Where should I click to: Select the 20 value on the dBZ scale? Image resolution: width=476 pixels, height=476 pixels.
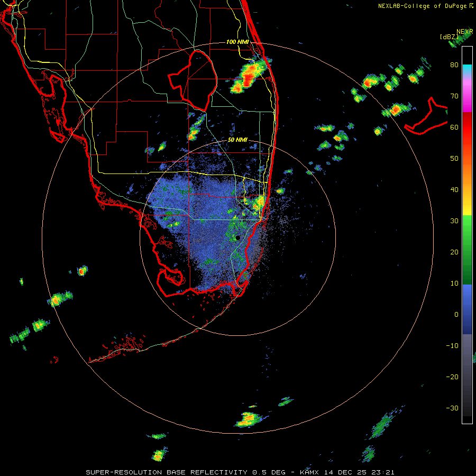[454, 252]
